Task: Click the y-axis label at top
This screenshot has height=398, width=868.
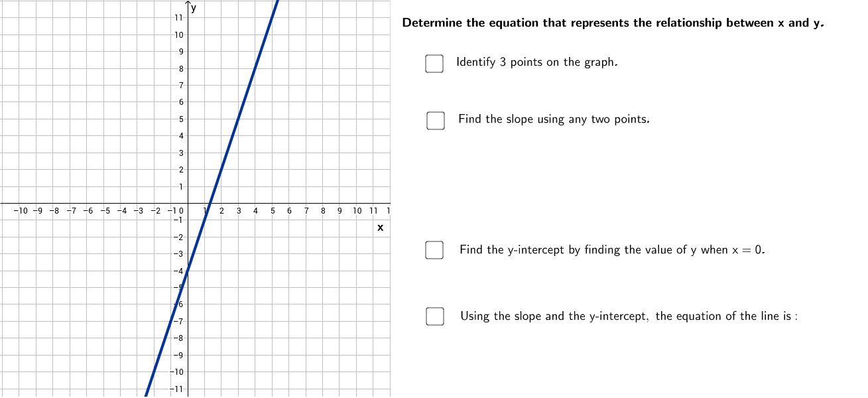Action: click(x=194, y=9)
